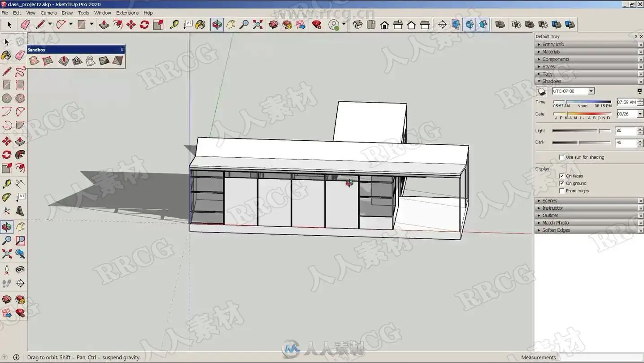Open Extension Warehouse ruby icon
The height and width of the screenshot is (363, 644).
[x=317, y=25]
